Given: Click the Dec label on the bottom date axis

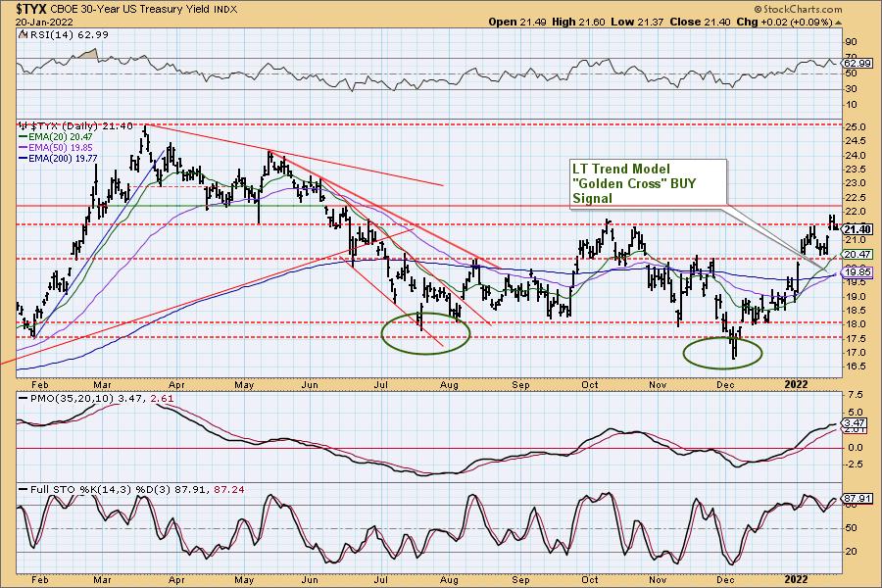Looking at the screenshot, I should (x=725, y=579).
